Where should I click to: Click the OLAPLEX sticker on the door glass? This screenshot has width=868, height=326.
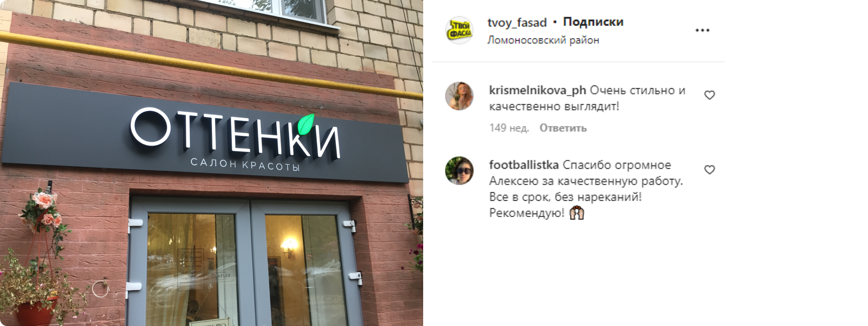point(221,275)
